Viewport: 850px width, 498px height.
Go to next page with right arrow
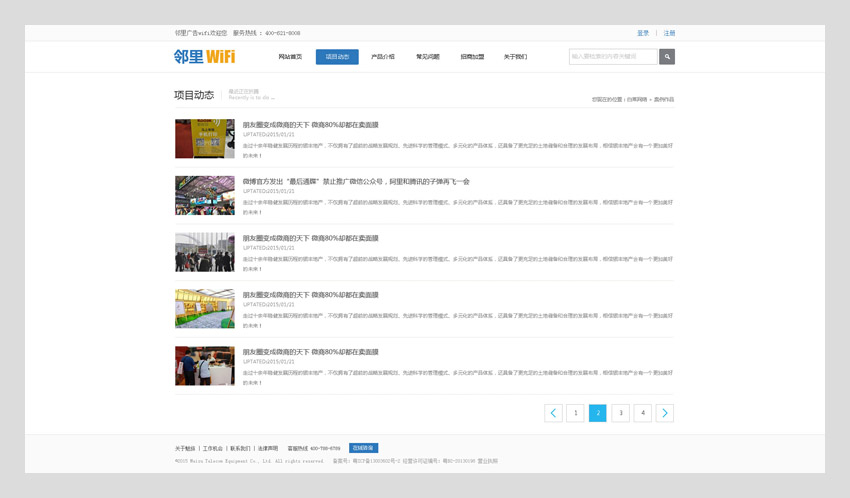tap(665, 413)
